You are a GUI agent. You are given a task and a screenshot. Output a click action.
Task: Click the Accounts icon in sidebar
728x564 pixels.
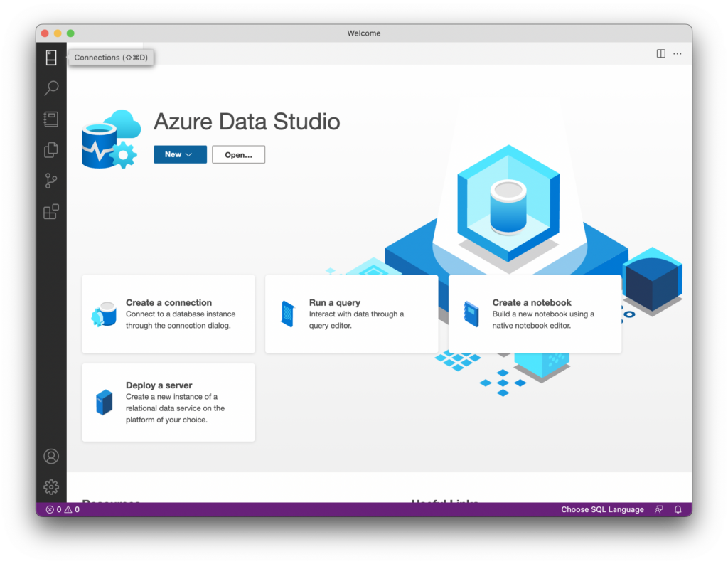click(x=51, y=456)
